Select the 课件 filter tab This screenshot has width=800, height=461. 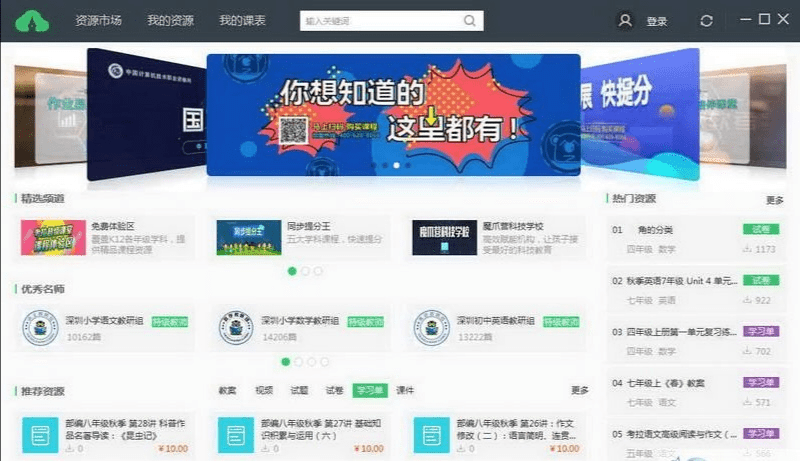pyautogui.click(x=405, y=390)
